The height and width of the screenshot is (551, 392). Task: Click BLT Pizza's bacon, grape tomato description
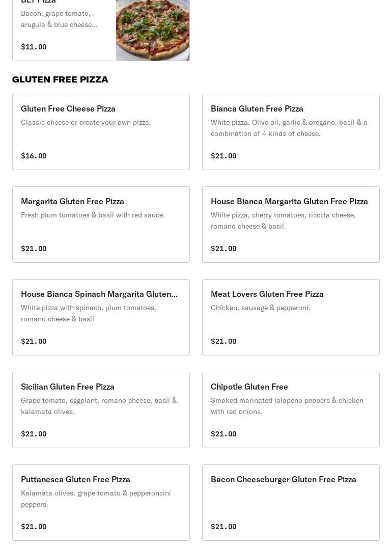point(59,19)
